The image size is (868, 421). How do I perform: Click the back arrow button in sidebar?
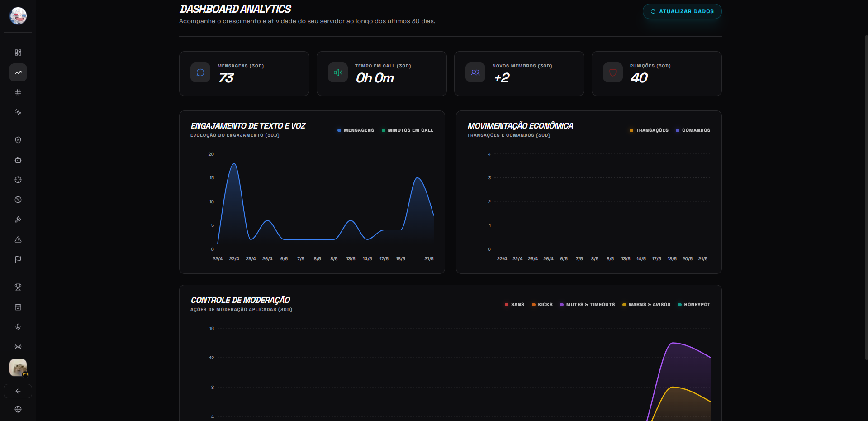[18, 391]
